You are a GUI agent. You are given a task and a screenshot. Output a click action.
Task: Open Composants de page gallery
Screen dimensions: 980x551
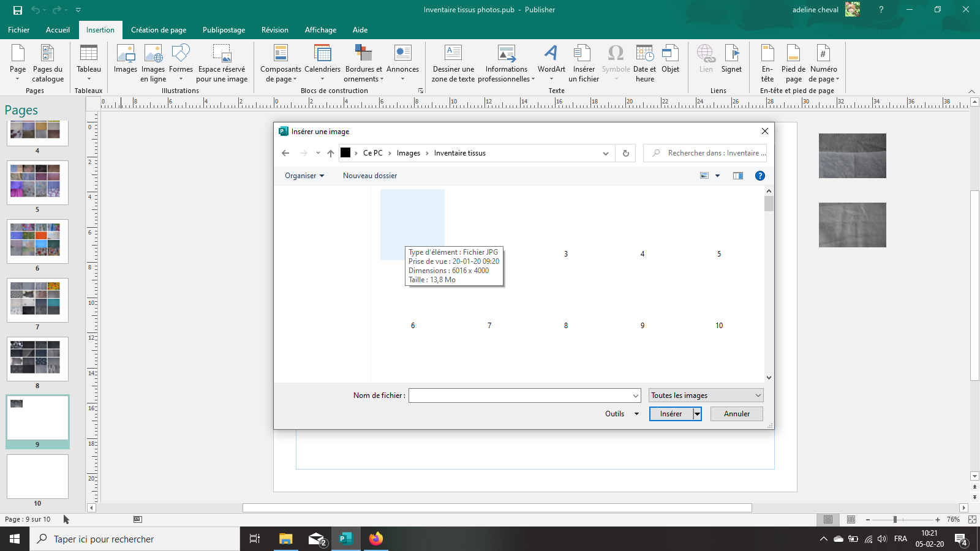pyautogui.click(x=281, y=62)
